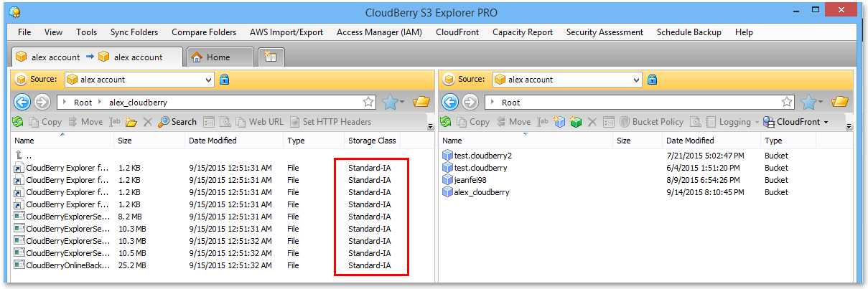The image size is (868, 289).
Task: Create a new folder in the left pane
Action: (x=131, y=122)
